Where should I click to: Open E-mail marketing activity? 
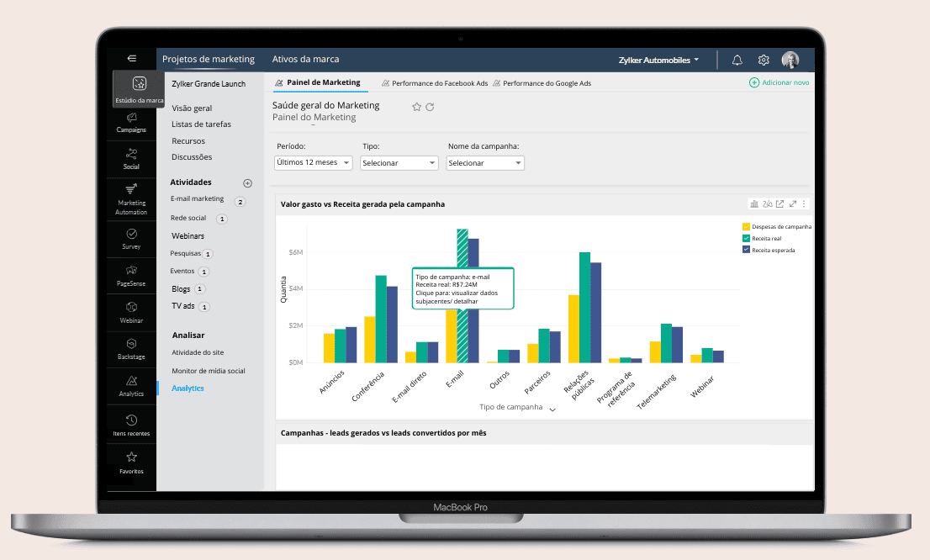[x=197, y=198]
